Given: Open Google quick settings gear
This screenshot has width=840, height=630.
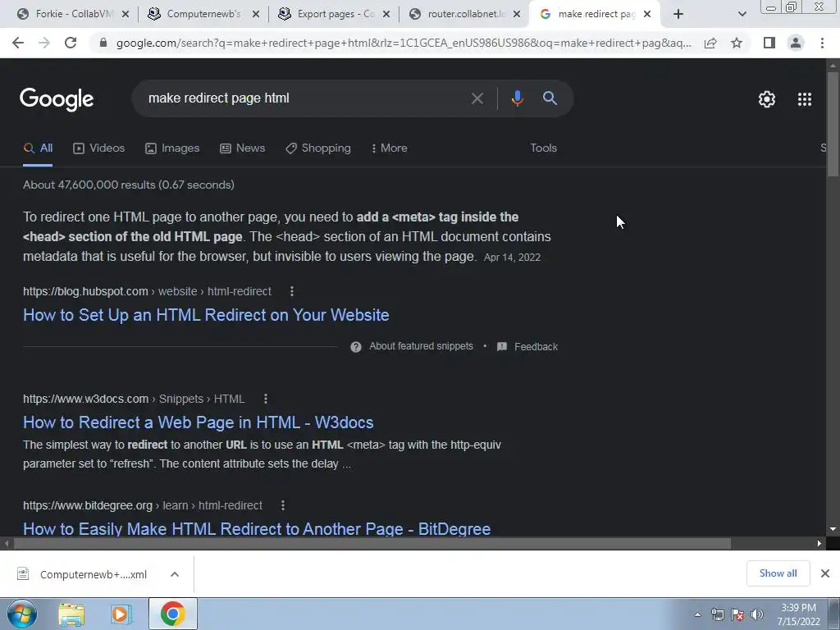Looking at the screenshot, I should 767,99.
